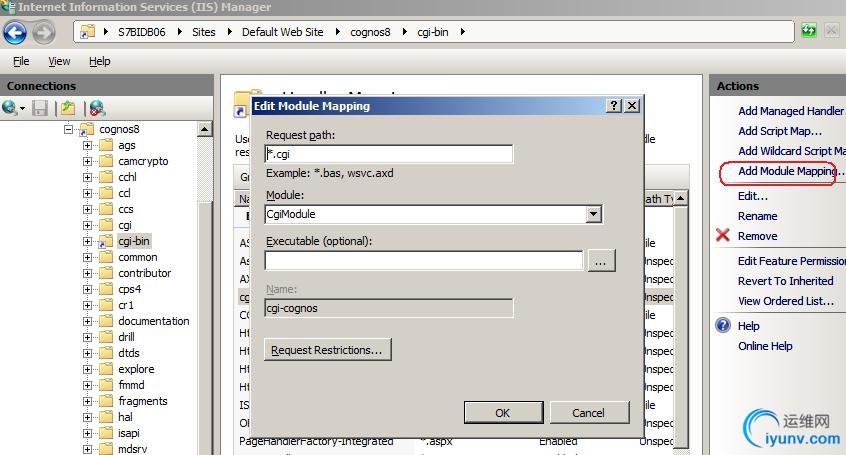846x455 pixels.
Task: Expand the drill tree node
Action: (87, 337)
